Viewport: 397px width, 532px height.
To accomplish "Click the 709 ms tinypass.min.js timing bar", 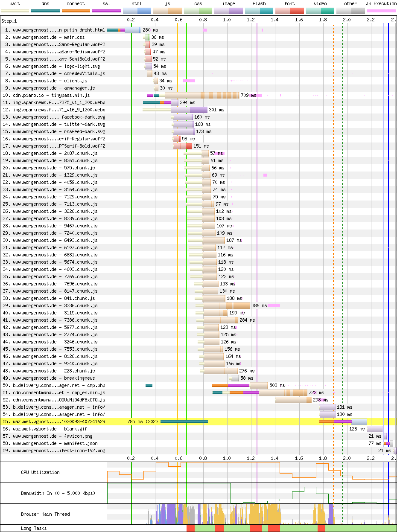I will point(201,96).
